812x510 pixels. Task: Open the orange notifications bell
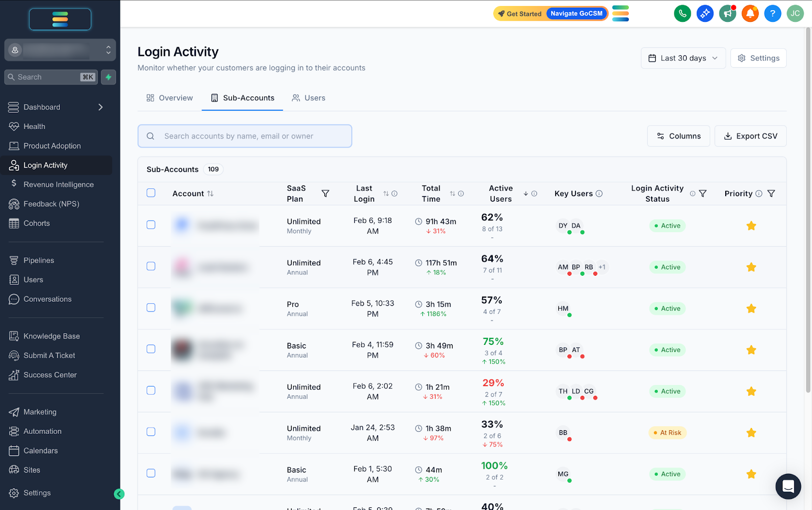pos(750,14)
